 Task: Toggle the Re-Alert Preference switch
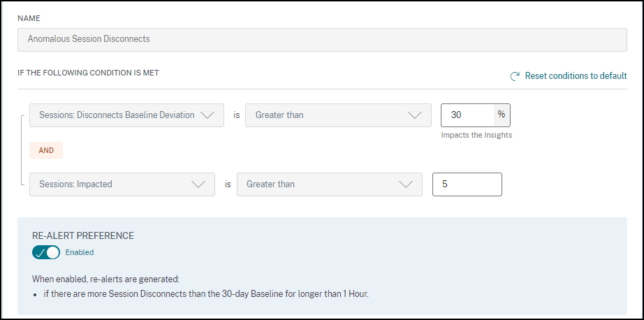pyautogui.click(x=46, y=252)
